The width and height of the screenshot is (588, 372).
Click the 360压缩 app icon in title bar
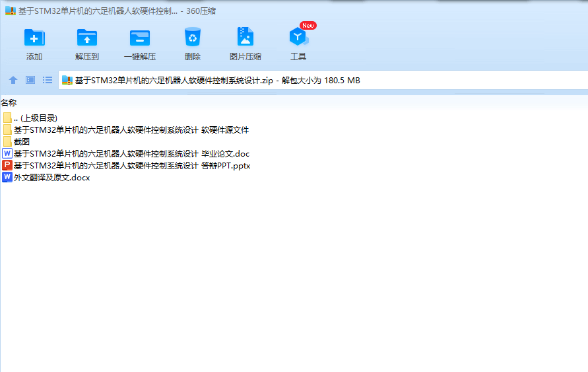(11, 11)
